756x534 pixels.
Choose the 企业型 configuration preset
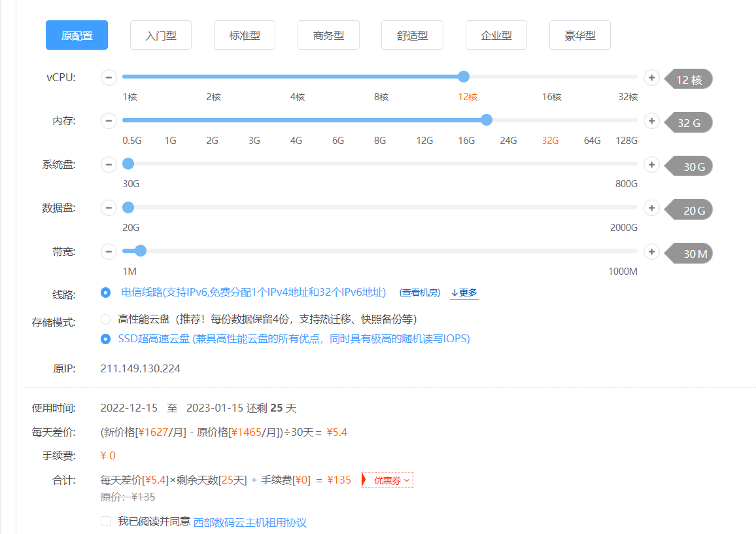click(x=496, y=35)
